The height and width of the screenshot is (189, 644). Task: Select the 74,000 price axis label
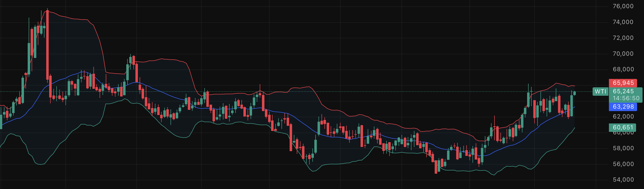coord(623,22)
